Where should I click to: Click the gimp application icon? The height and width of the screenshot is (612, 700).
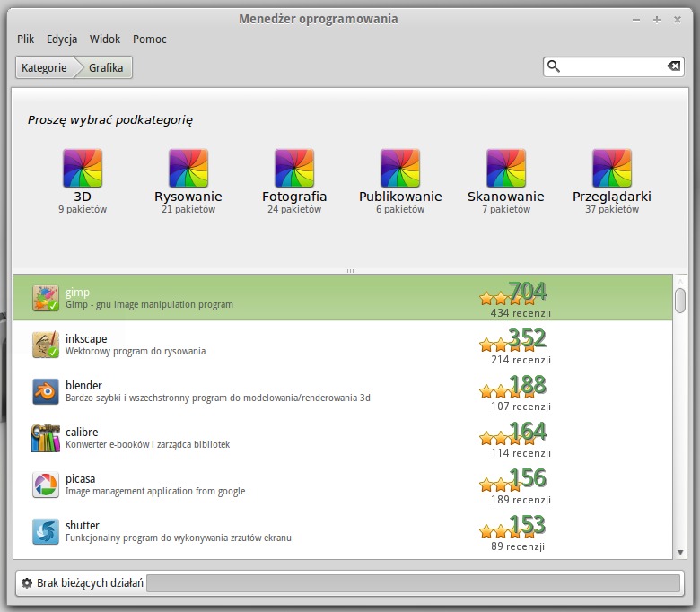pos(46,298)
